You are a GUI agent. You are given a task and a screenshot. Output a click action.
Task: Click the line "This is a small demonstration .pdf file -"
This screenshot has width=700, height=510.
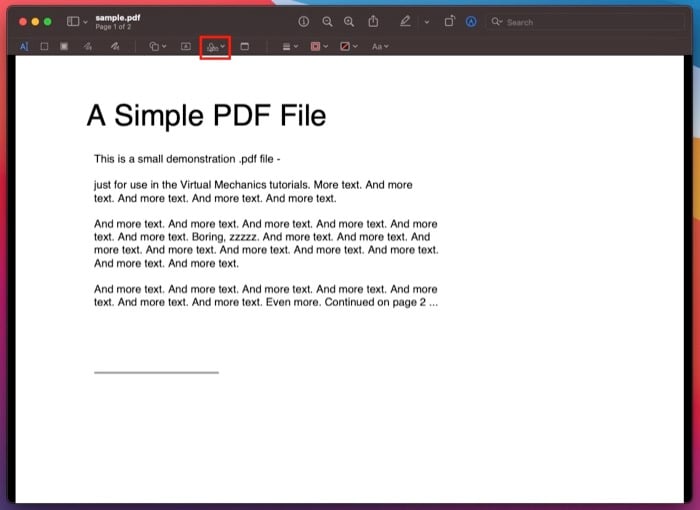[187, 159]
